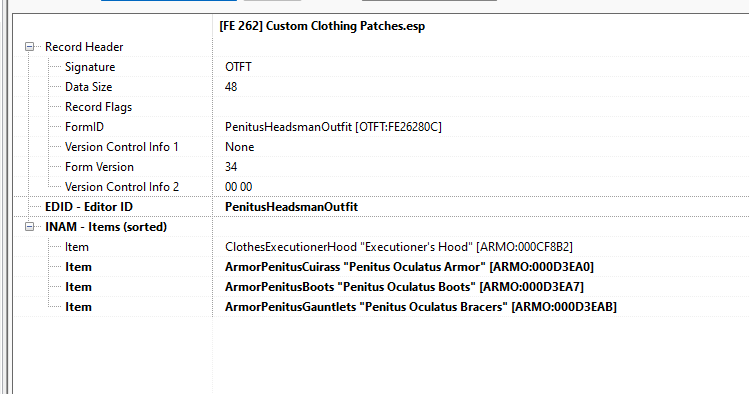Click the Data Size value 48
This screenshot has width=749, height=394.
click(231, 87)
